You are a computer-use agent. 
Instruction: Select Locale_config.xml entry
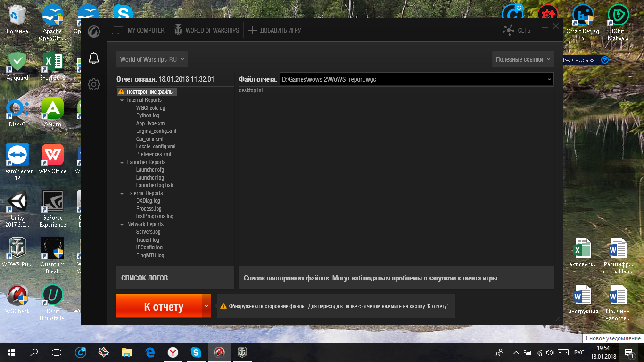click(156, 147)
